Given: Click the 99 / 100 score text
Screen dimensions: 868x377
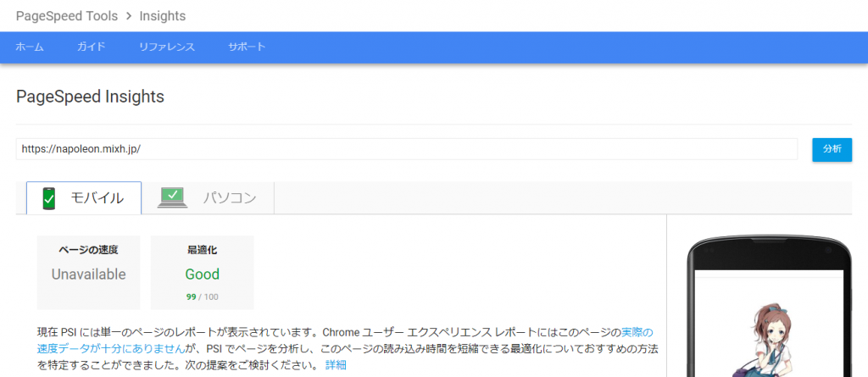Looking at the screenshot, I should pos(202,297).
